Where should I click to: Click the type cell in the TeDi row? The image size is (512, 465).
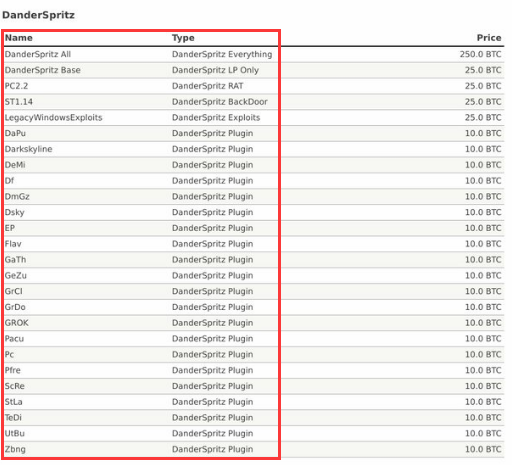pyautogui.click(x=212, y=418)
